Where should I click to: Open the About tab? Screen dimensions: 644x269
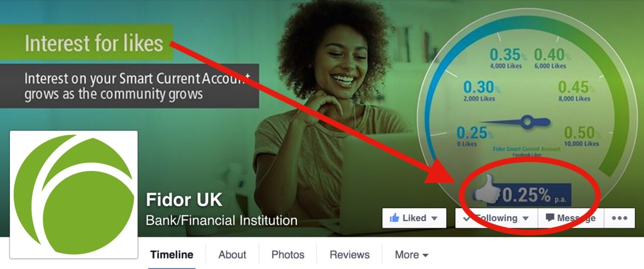click(x=232, y=254)
